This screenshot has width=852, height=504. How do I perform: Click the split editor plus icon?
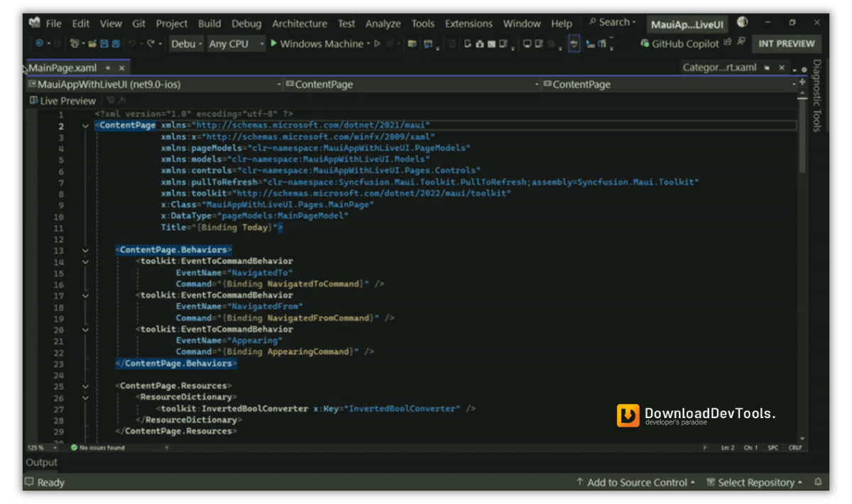[802, 83]
